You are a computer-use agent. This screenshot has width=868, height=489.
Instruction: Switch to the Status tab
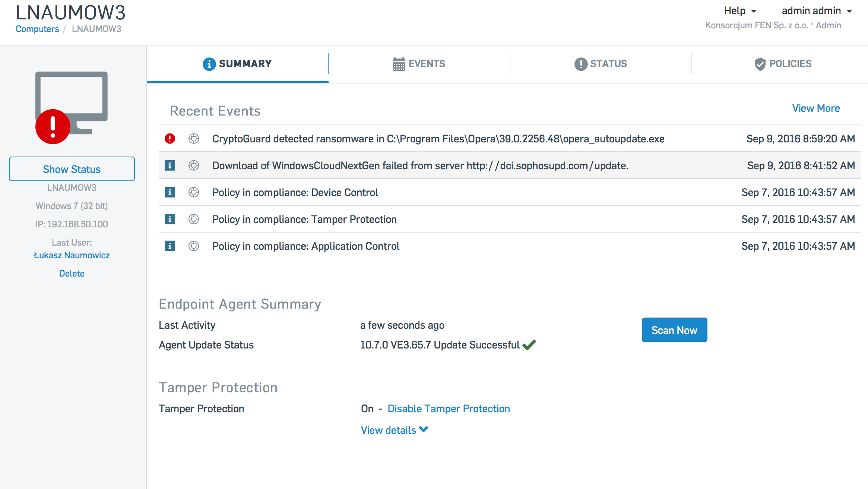pos(601,64)
